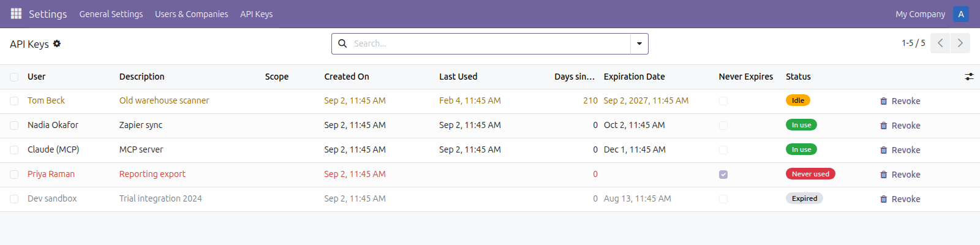Click the Expired status badge
This screenshot has width=980, height=245.
[x=804, y=198]
